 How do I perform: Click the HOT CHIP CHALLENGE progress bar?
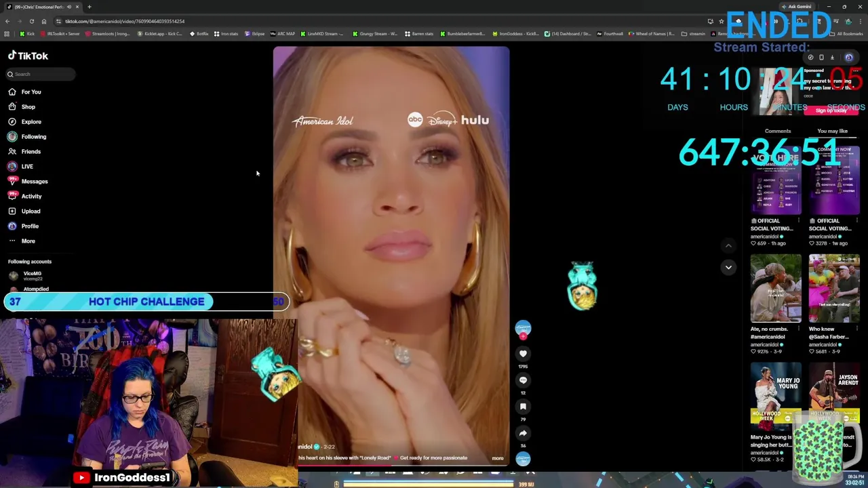point(146,302)
